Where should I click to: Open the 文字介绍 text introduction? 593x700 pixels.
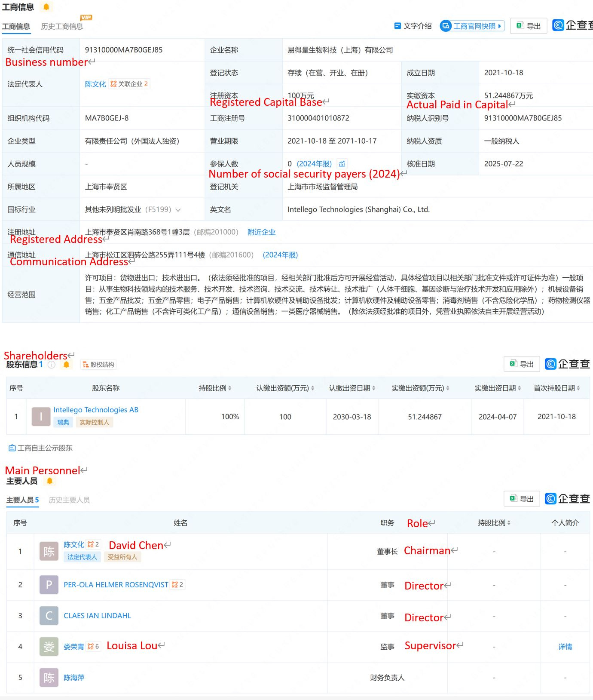413,26
